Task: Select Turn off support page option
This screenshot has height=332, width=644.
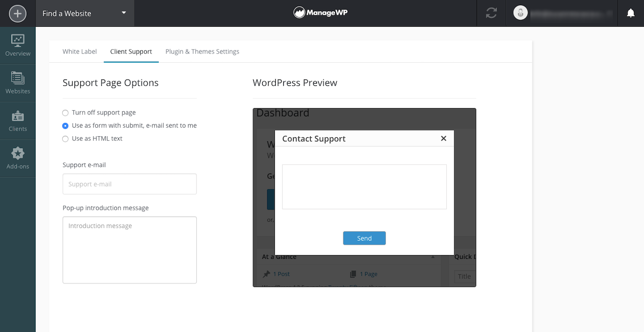Action: (65, 113)
